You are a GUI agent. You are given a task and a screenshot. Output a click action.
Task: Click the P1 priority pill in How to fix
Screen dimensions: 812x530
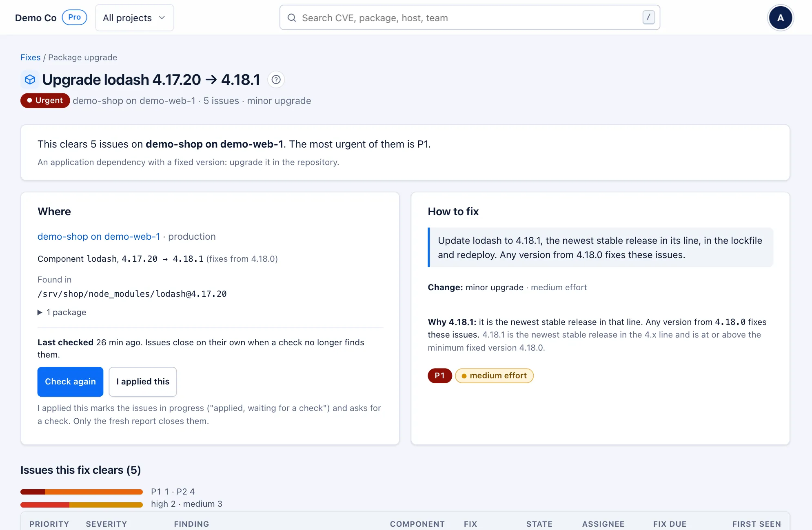click(439, 375)
